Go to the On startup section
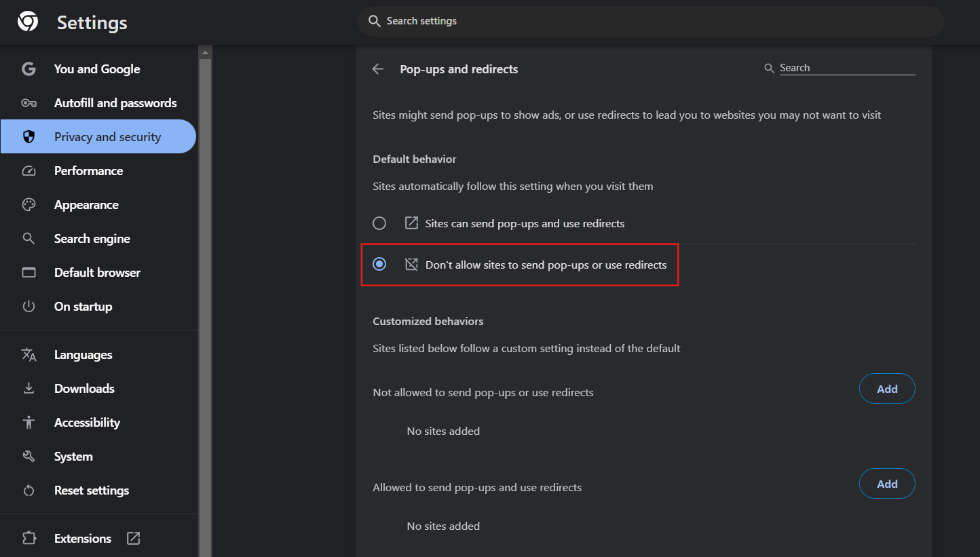The height and width of the screenshot is (557, 980). [83, 307]
